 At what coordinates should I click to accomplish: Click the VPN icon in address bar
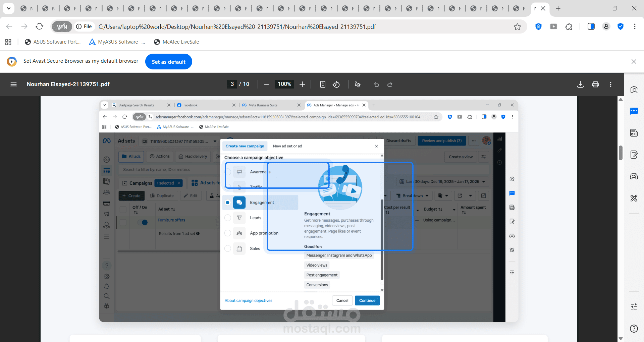click(62, 26)
